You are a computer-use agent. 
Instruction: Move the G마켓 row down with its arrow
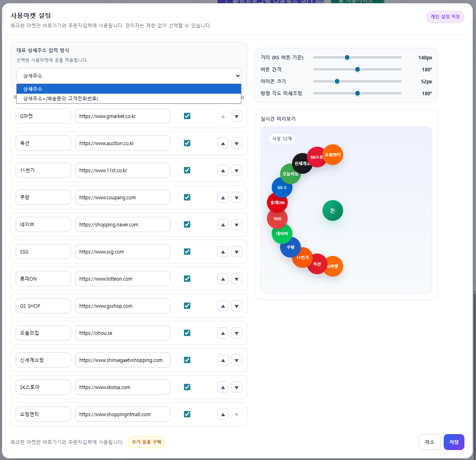pyautogui.click(x=237, y=116)
